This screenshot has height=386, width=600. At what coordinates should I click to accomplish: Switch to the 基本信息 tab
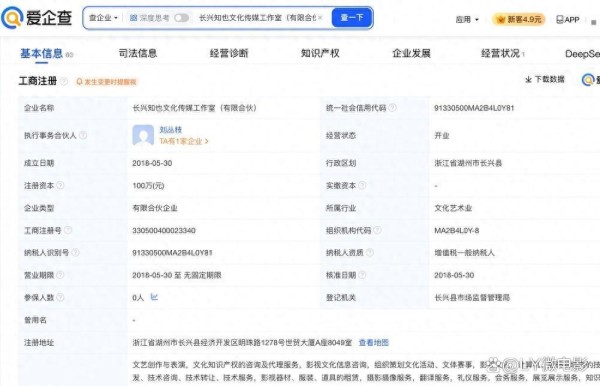(41, 53)
